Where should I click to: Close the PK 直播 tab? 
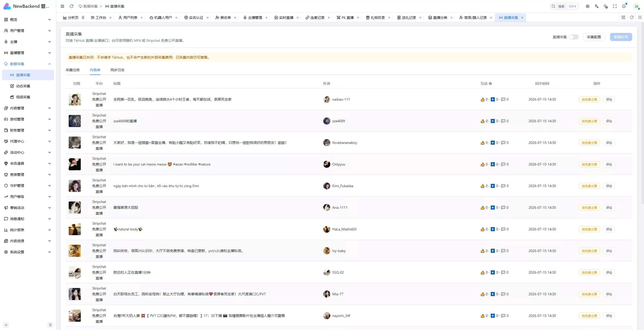point(358,18)
